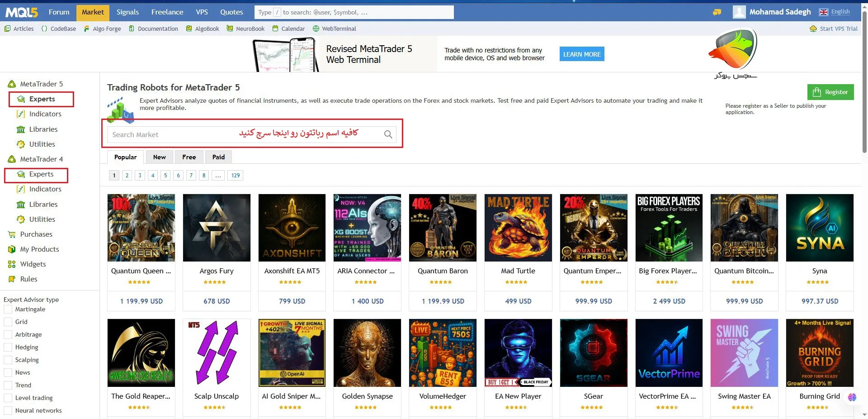Expand pagination with the ellipsis button
Image resolution: width=868 pixels, height=419 pixels.
click(x=218, y=176)
